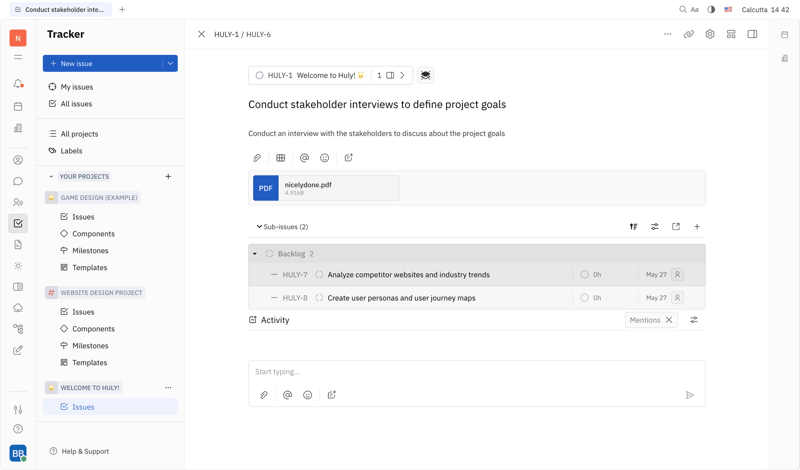Viewport: 800px width, 470px height.
Task: Attach a file to the description
Action: [x=257, y=158]
